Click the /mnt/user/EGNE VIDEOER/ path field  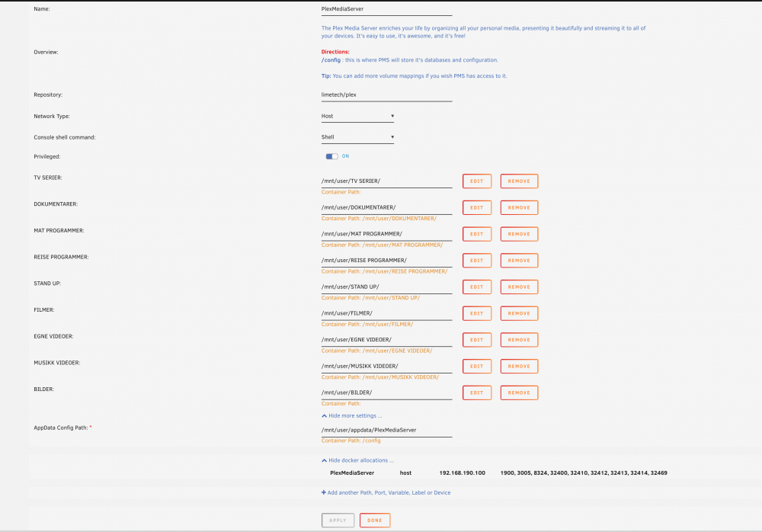click(x=386, y=340)
